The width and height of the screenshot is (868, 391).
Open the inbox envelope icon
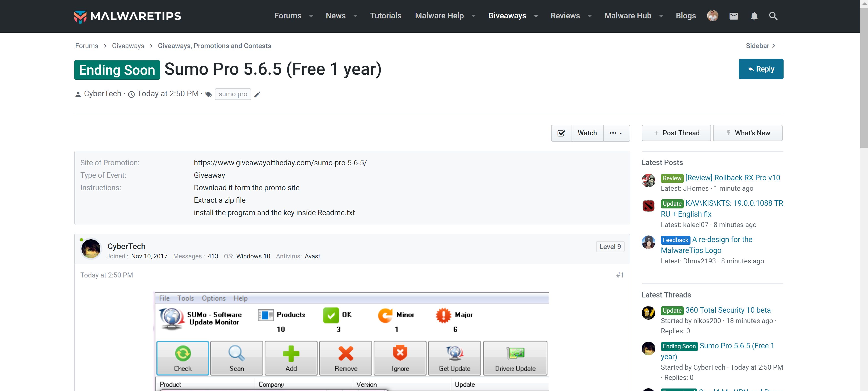734,16
